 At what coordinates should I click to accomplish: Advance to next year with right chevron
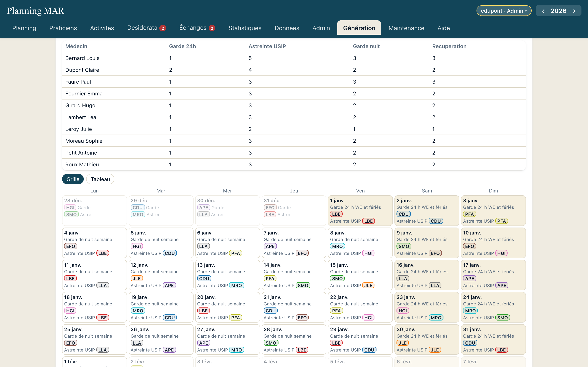574,11
